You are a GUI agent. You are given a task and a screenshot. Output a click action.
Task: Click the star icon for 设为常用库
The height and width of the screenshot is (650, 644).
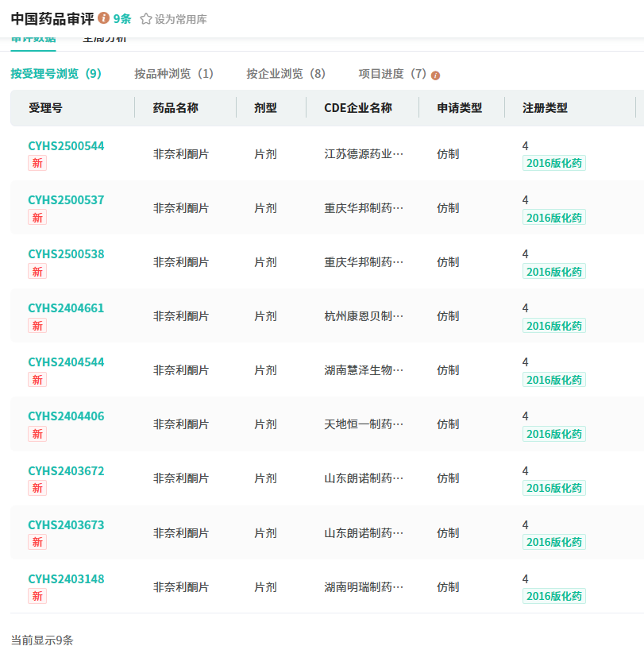point(146,19)
